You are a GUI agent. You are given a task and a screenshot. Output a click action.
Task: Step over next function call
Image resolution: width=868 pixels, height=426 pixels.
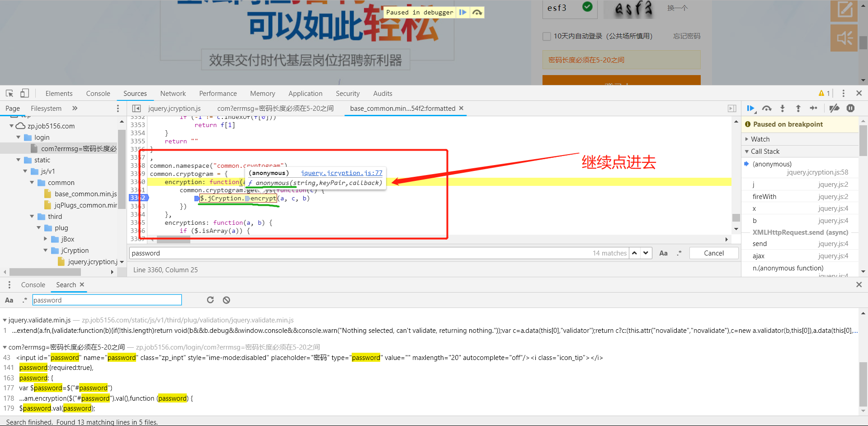767,109
